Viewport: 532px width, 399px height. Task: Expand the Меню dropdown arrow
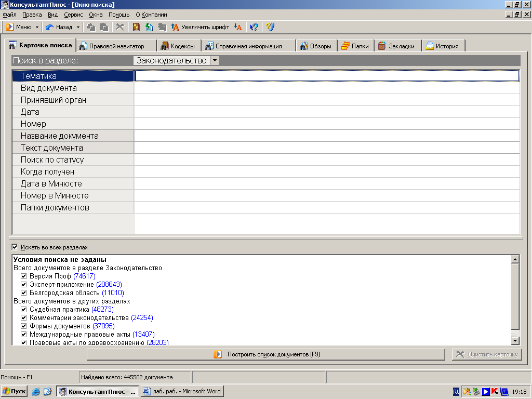click(x=37, y=27)
